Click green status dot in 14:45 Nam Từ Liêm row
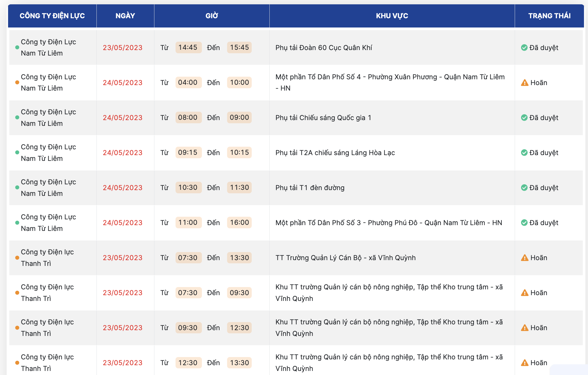The width and height of the screenshot is (588, 375). tap(17, 47)
